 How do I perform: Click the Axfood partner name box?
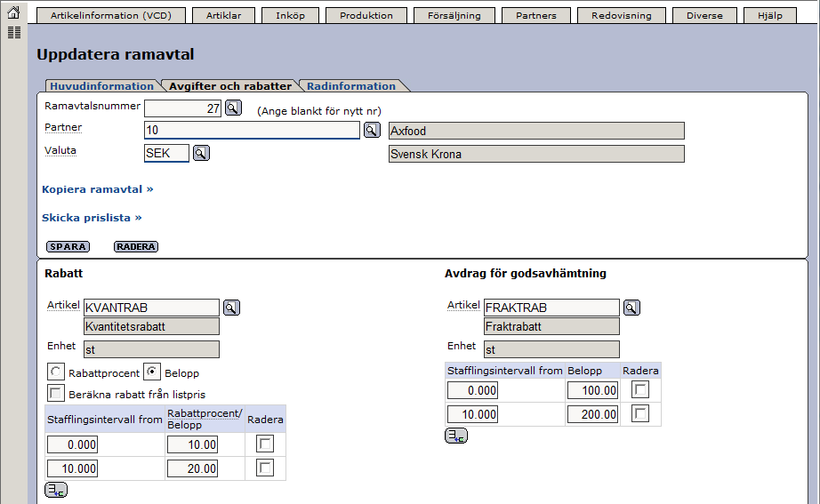536,131
